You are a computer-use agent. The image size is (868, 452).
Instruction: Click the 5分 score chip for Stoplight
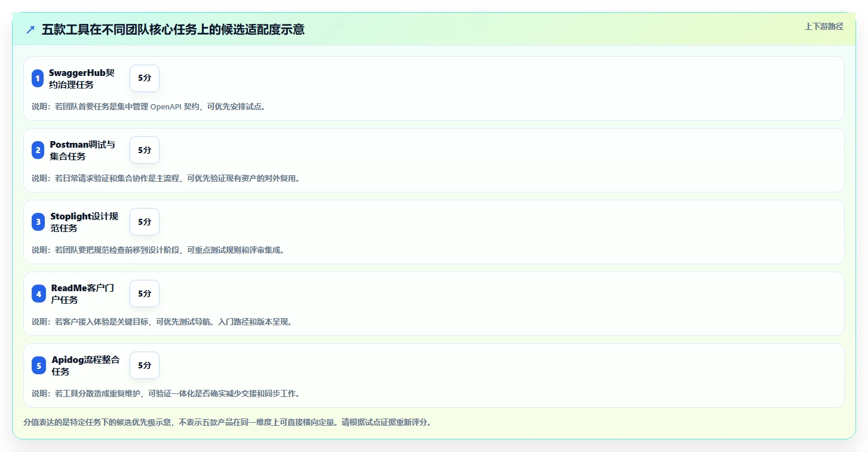[x=145, y=222]
